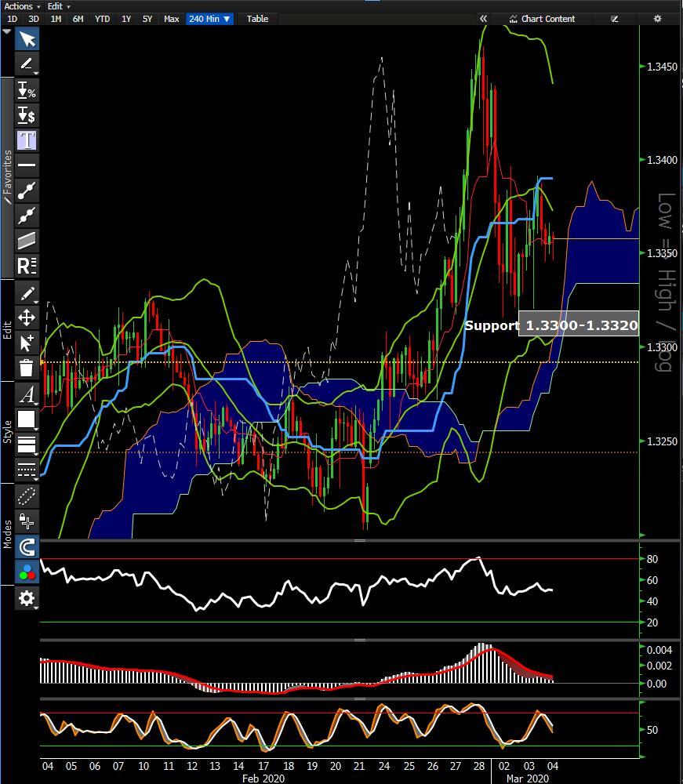Viewport: 683px width, 784px height.
Task: Click the RSI 80 axis level label
Action: 652,560
